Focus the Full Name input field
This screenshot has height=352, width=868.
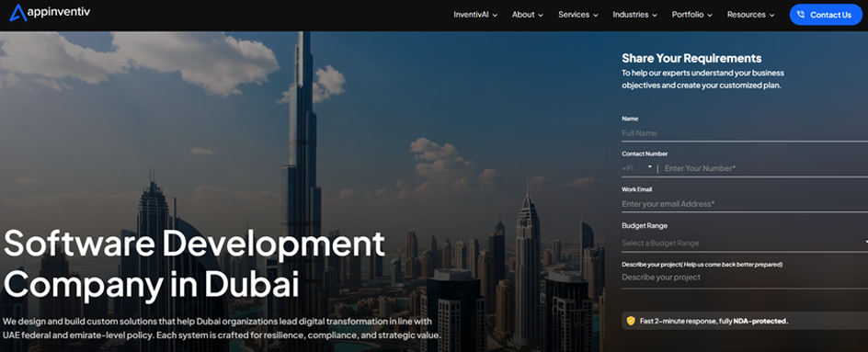[745, 133]
